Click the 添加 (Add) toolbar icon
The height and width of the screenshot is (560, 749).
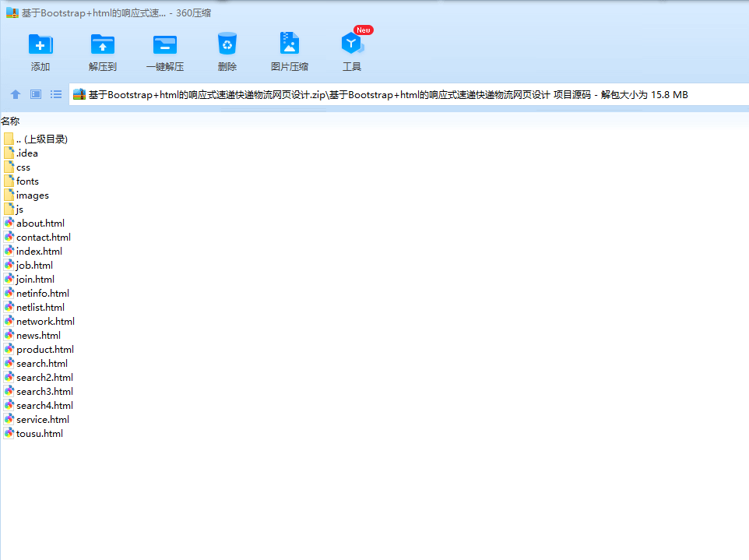click(40, 44)
